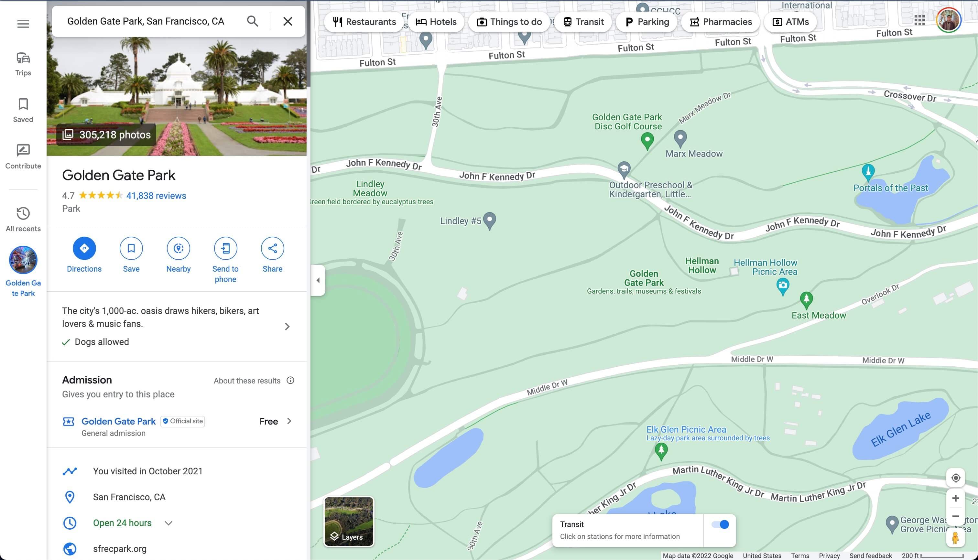Open the hamburger main menu

pyautogui.click(x=23, y=24)
